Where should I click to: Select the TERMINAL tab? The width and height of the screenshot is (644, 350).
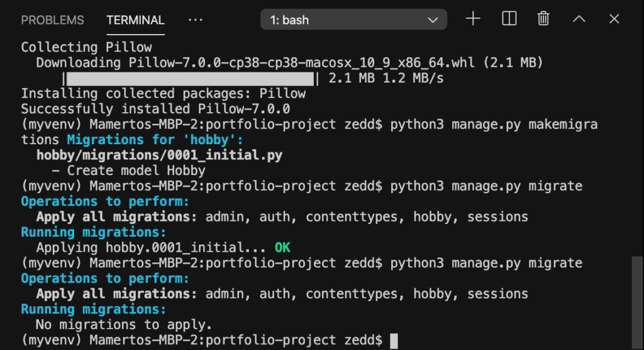tap(136, 20)
